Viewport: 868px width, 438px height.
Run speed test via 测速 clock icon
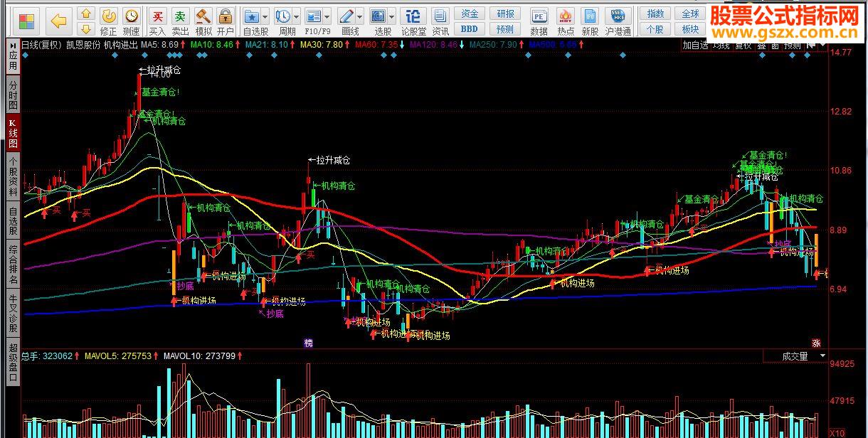[131, 16]
